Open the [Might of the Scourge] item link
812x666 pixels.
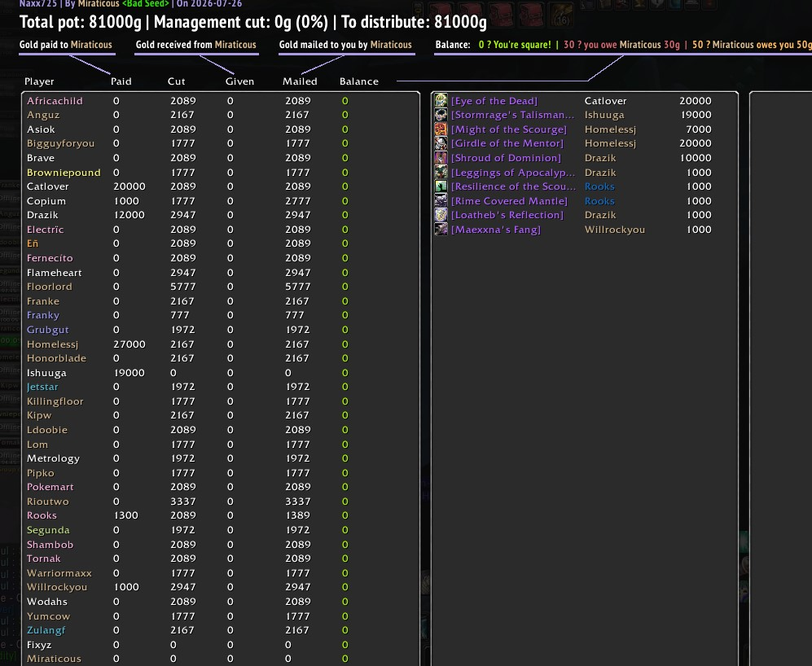pyautogui.click(x=508, y=129)
